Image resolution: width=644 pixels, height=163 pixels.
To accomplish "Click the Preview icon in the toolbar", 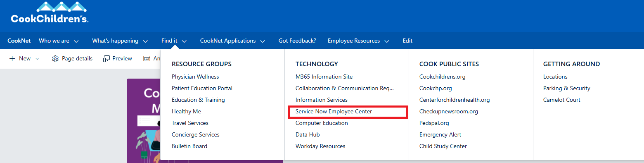I will pos(107,59).
